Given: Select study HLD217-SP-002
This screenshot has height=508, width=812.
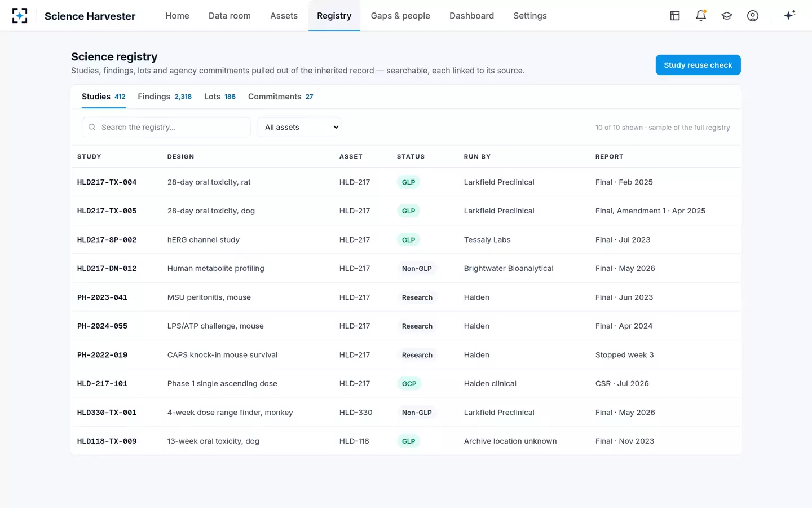Looking at the screenshot, I should pyautogui.click(x=107, y=240).
